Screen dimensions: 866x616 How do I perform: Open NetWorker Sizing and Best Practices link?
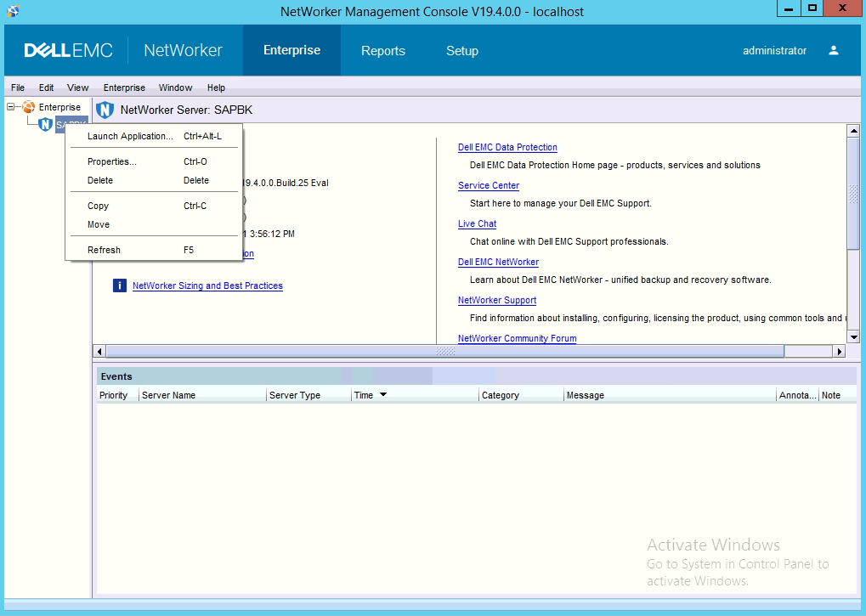[x=207, y=285]
